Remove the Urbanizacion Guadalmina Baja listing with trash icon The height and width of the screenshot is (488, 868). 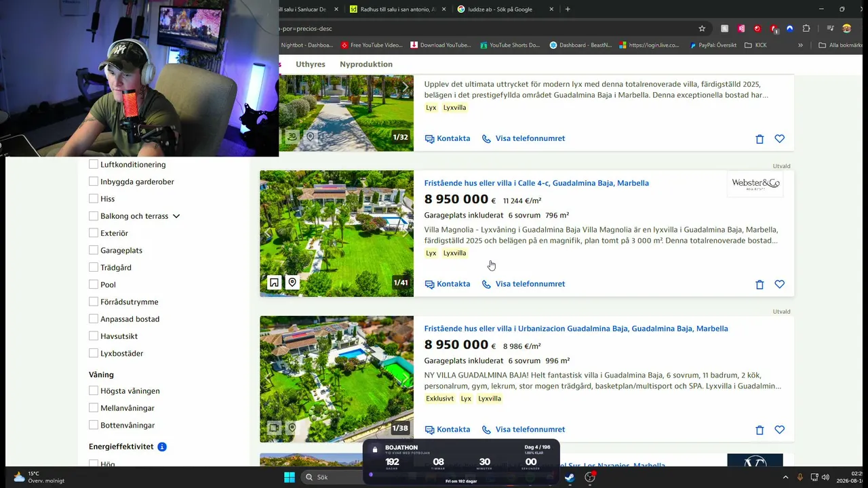pos(759,430)
